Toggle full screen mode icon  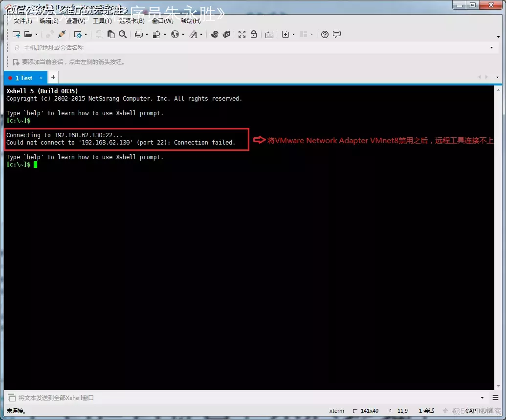point(242,34)
